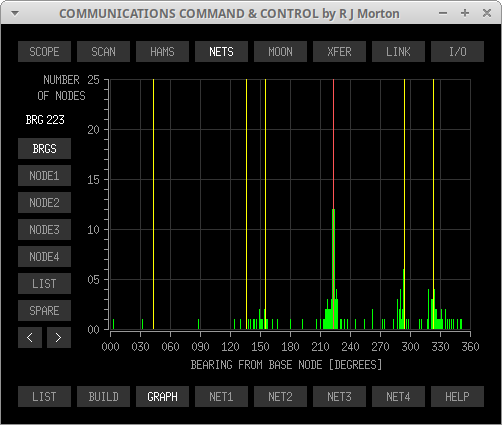Click the SPARE button

pos(44,311)
